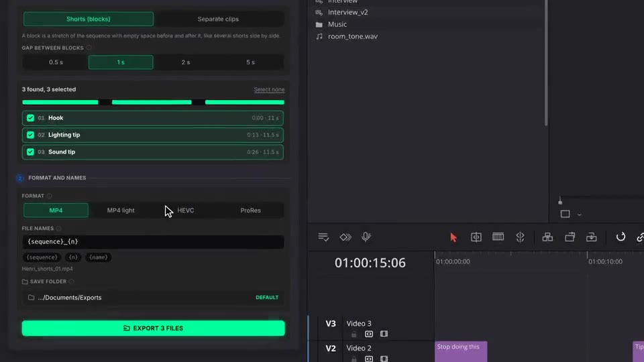
Task: Toggle the link icon in timeline toolbar
Action: click(640, 237)
